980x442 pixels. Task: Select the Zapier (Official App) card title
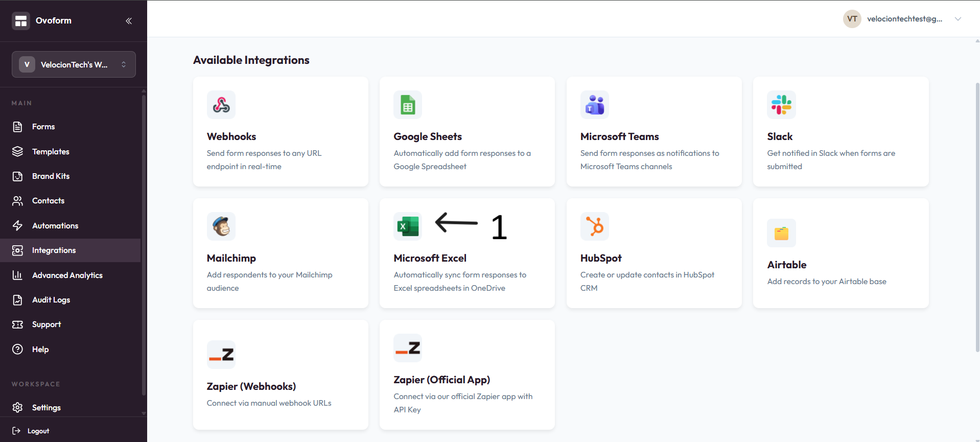tap(442, 380)
